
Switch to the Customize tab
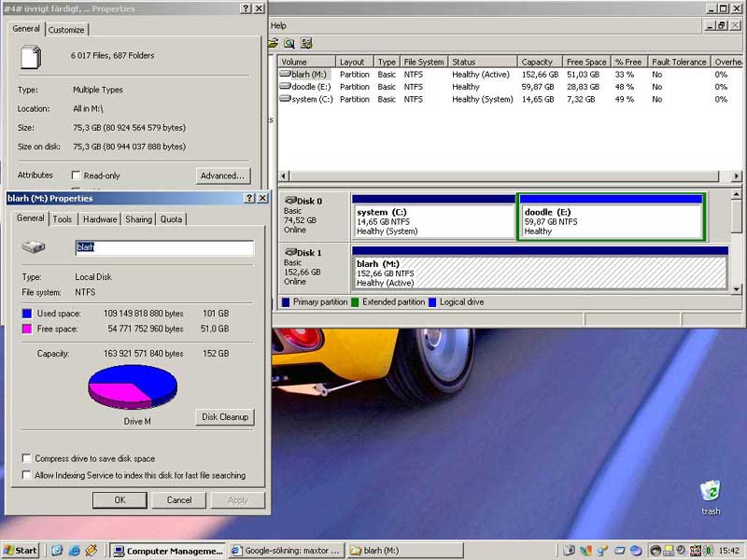66,30
